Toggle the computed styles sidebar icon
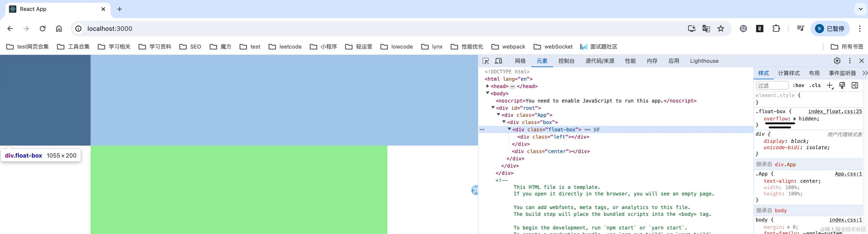 855,85
